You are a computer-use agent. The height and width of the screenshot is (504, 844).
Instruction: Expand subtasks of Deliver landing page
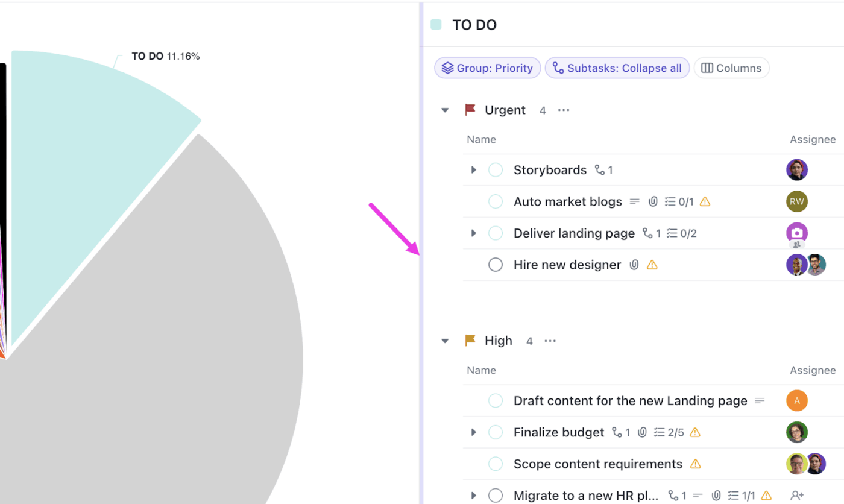(x=474, y=233)
